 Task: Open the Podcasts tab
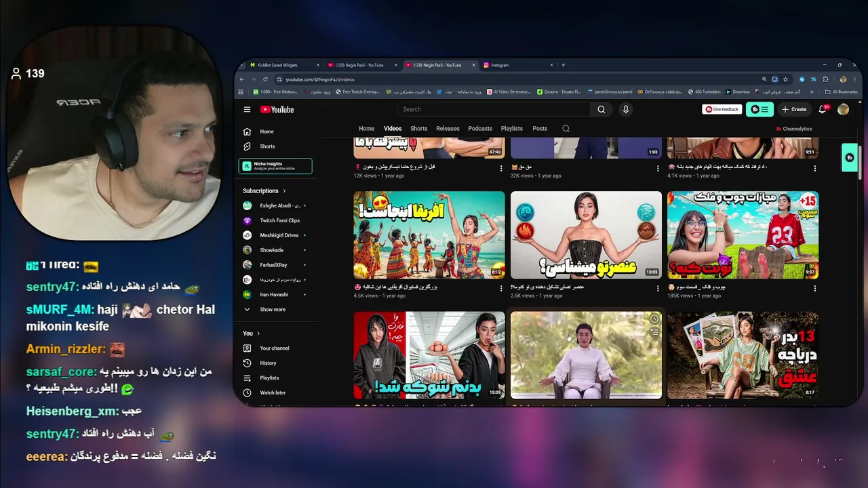click(480, 129)
